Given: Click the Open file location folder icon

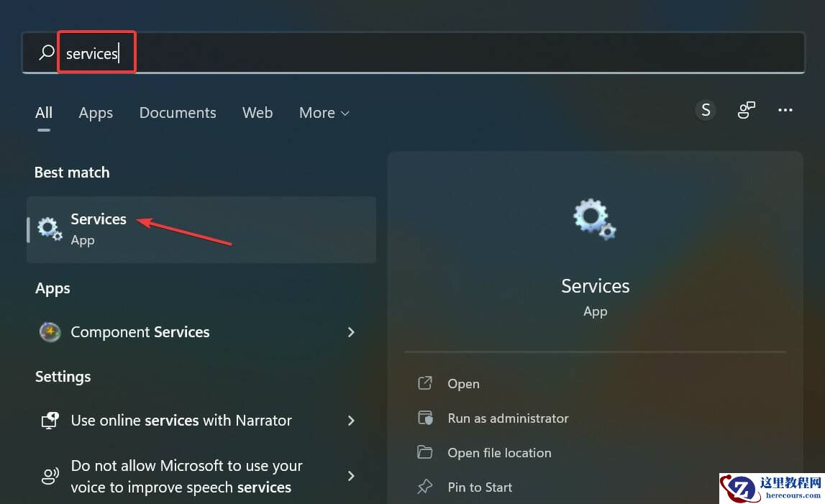Looking at the screenshot, I should [x=426, y=452].
